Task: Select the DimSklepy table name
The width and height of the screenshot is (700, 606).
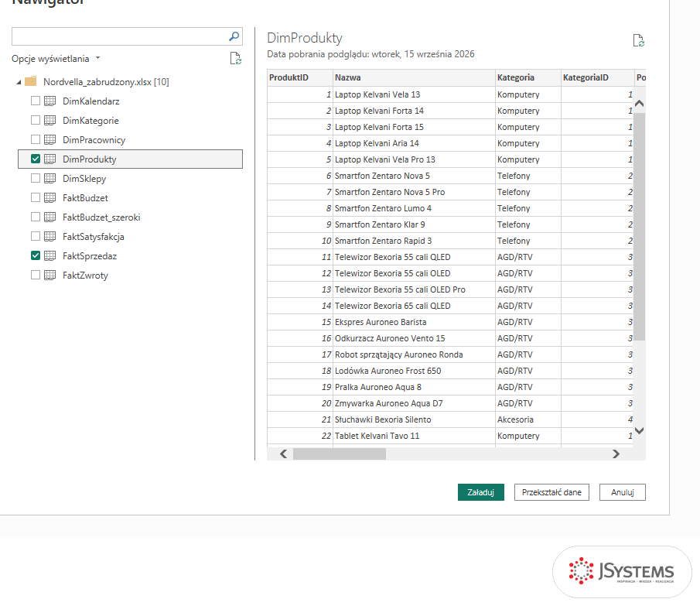Action: tap(84, 179)
